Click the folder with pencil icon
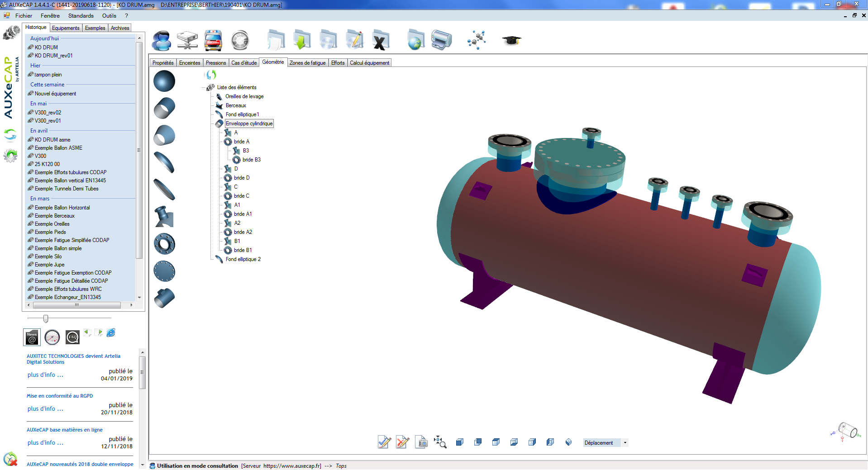 click(x=355, y=40)
